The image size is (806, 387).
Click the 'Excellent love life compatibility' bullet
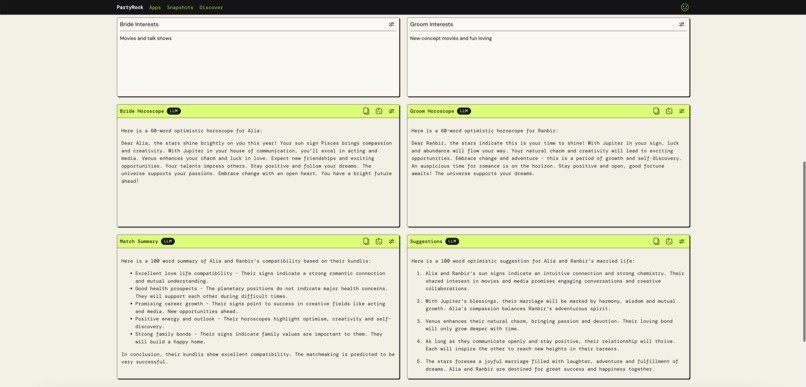pos(260,277)
